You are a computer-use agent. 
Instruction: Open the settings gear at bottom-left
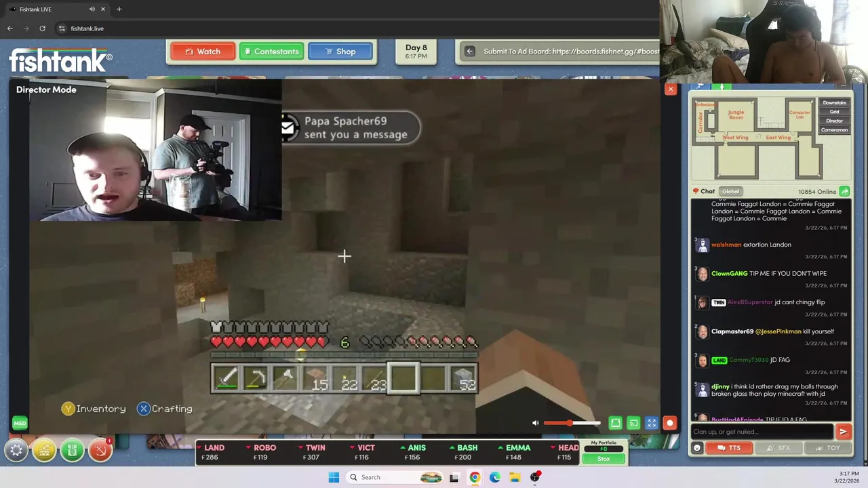(16, 450)
